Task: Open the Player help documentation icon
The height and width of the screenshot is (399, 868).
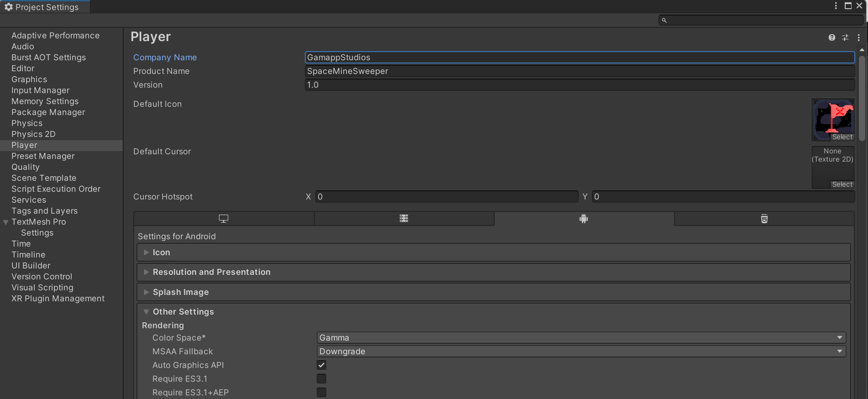Action: [832, 37]
